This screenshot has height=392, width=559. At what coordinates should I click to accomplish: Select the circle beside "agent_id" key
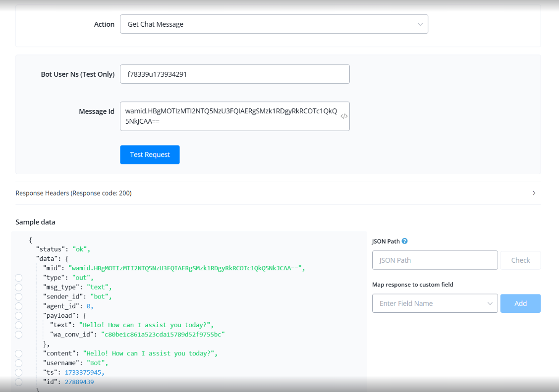pyautogui.click(x=19, y=306)
